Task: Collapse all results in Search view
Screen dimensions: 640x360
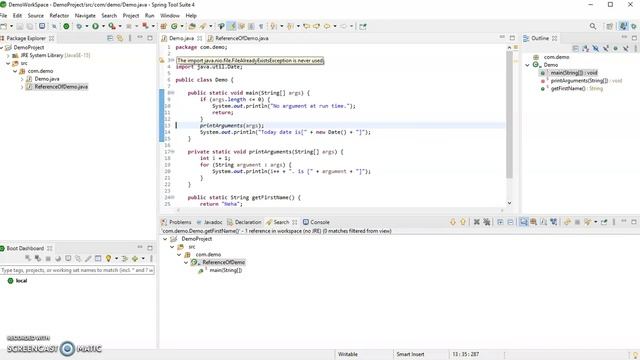Action: pyautogui.click(x=510, y=222)
